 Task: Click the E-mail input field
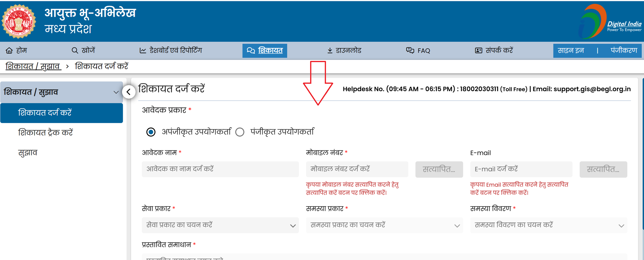coord(521,169)
